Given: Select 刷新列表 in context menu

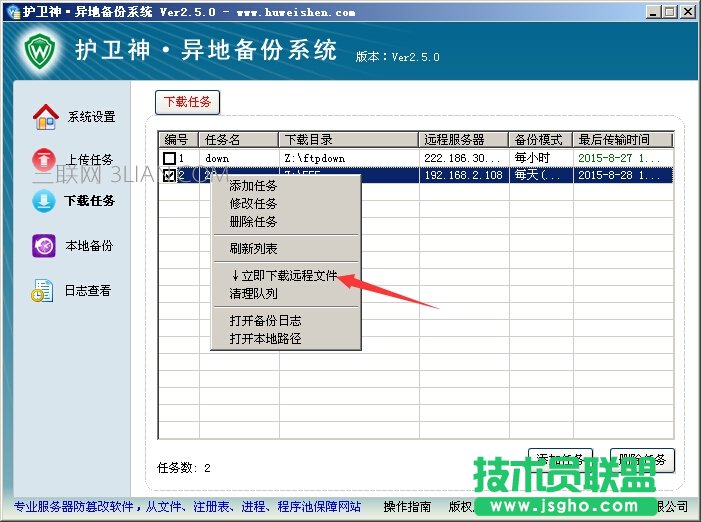Looking at the screenshot, I should point(254,248).
